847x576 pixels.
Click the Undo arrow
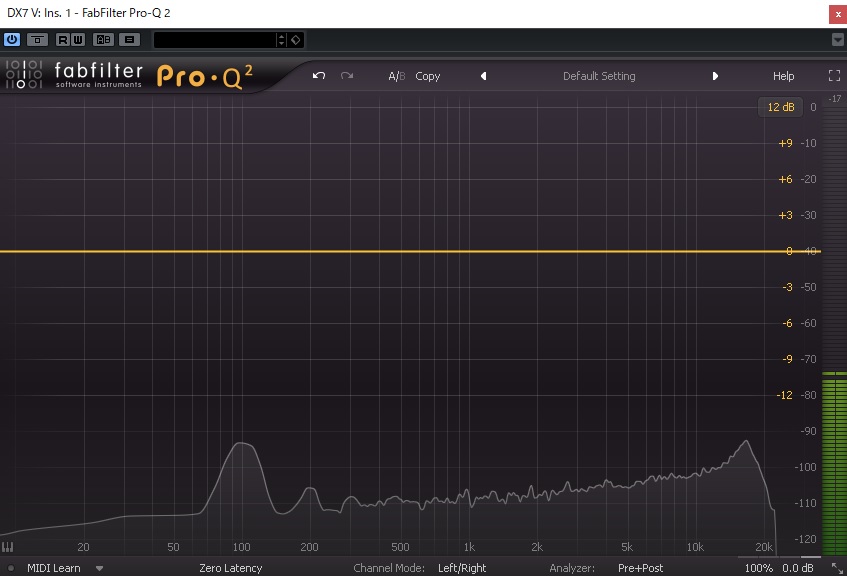coord(319,76)
